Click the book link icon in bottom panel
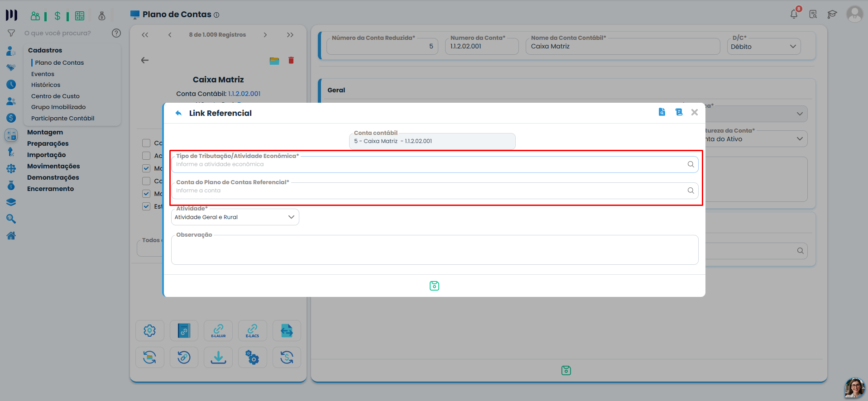The height and width of the screenshot is (401, 868). coord(184,330)
